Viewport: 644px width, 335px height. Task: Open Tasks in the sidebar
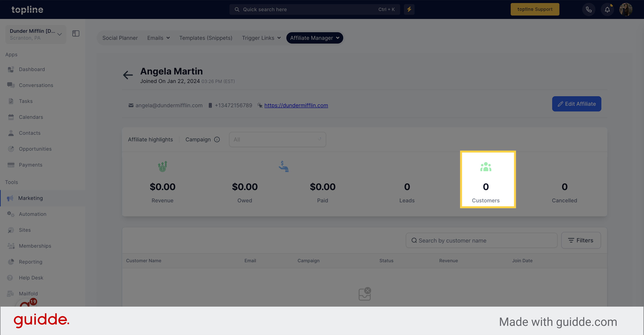pos(26,101)
